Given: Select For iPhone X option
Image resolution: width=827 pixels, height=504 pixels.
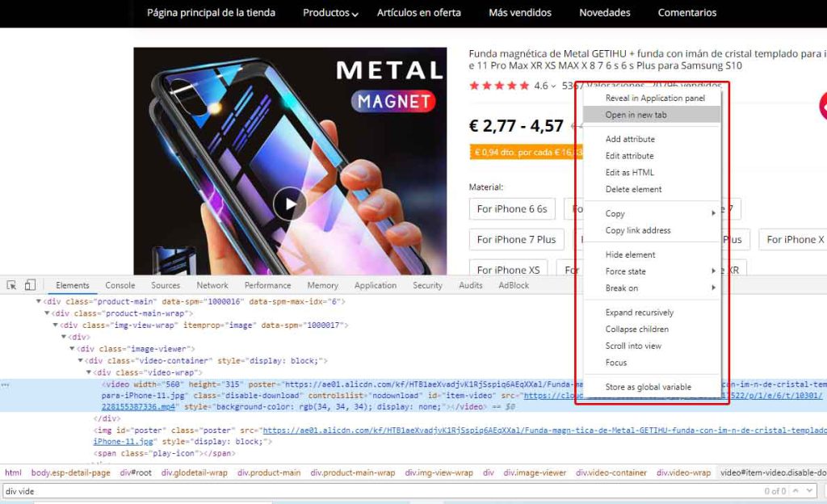Looking at the screenshot, I should [x=793, y=239].
